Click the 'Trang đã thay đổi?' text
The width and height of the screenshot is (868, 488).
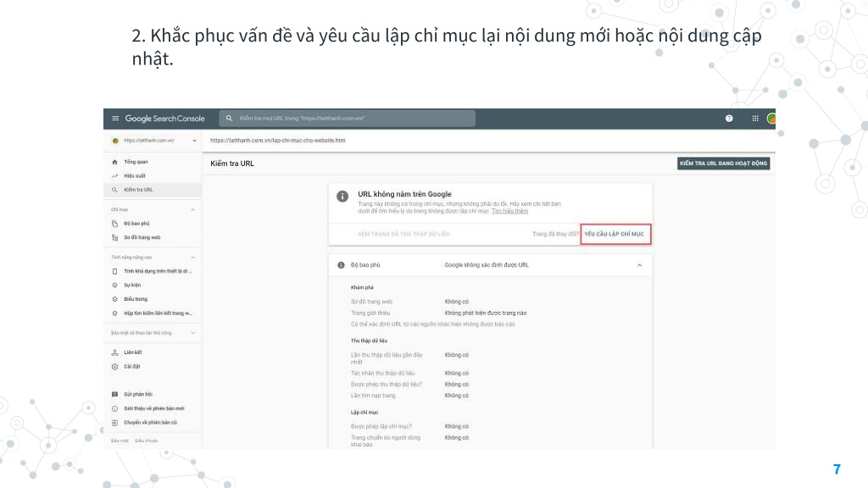[555, 234]
